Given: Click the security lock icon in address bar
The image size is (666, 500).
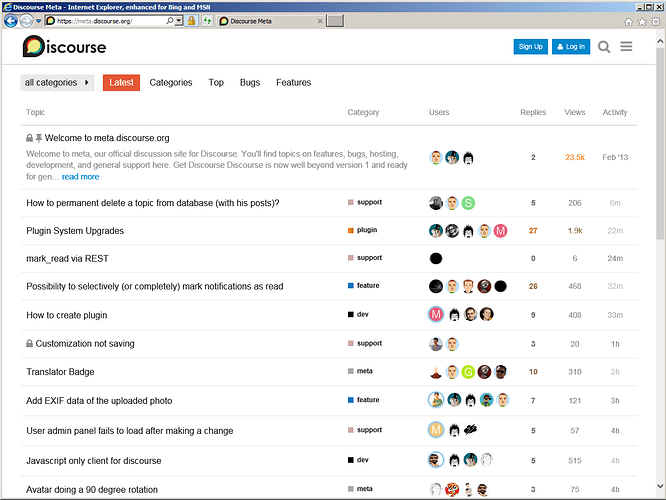Looking at the screenshot, I should click(x=192, y=20).
